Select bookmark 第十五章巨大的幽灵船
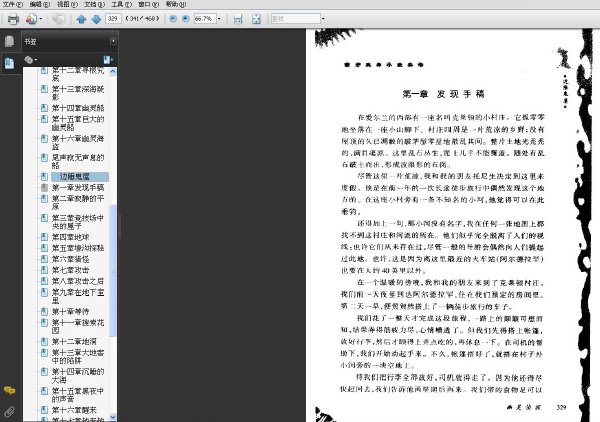This screenshot has width=600, height=422. tap(78, 123)
